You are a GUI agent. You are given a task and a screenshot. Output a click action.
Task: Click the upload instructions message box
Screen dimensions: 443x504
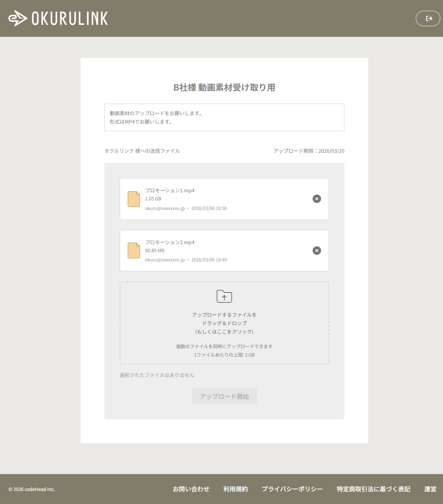coord(224,117)
